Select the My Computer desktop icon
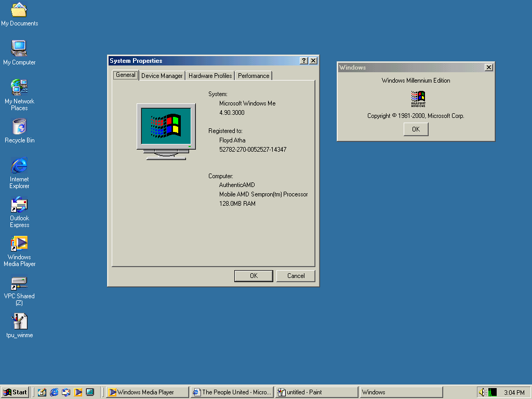 point(19,49)
